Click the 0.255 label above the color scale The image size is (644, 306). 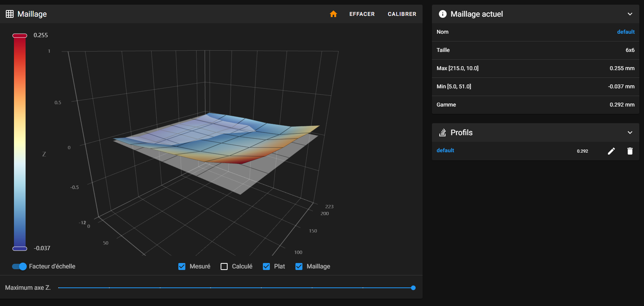[41, 35]
